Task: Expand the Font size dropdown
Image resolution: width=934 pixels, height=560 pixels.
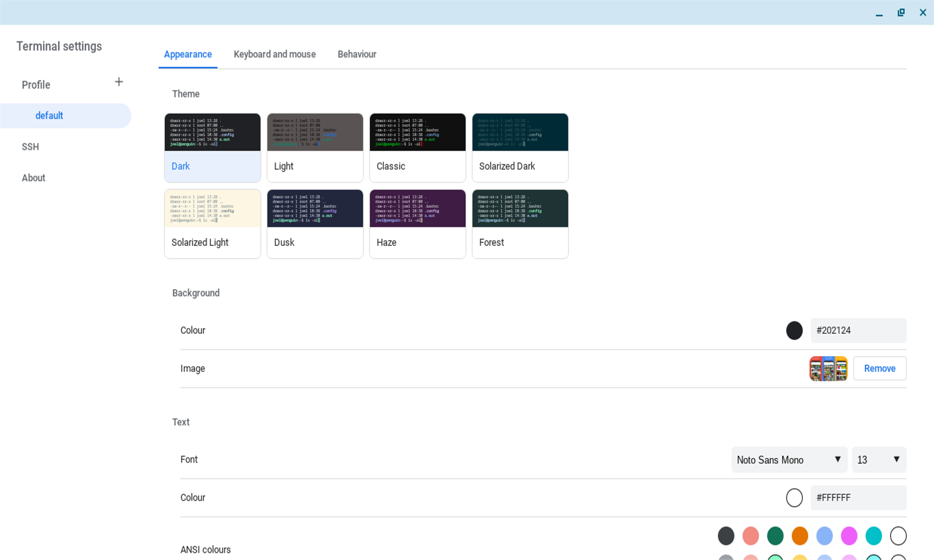Action: point(878,459)
